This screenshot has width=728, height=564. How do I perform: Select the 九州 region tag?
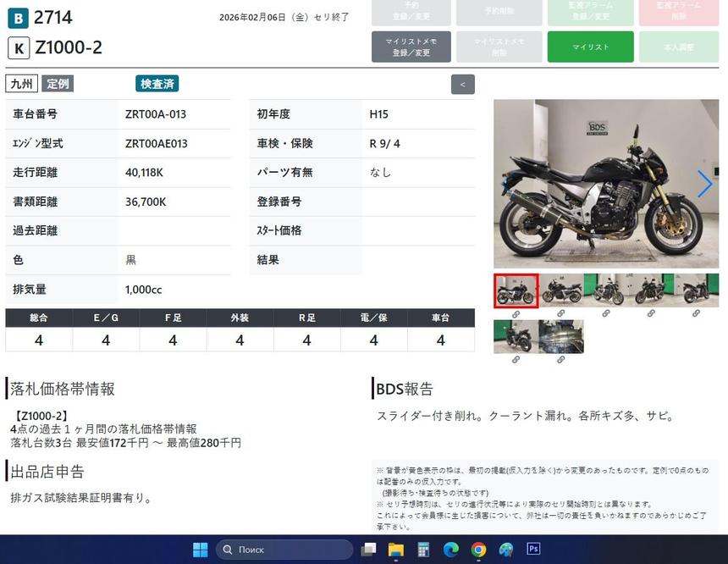[22, 84]
